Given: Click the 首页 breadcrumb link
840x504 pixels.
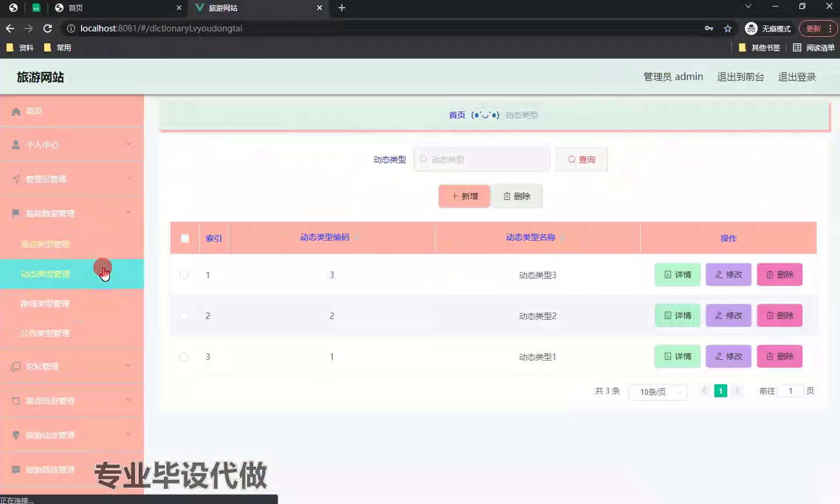Looking at the screenshot, I should 457,115.
